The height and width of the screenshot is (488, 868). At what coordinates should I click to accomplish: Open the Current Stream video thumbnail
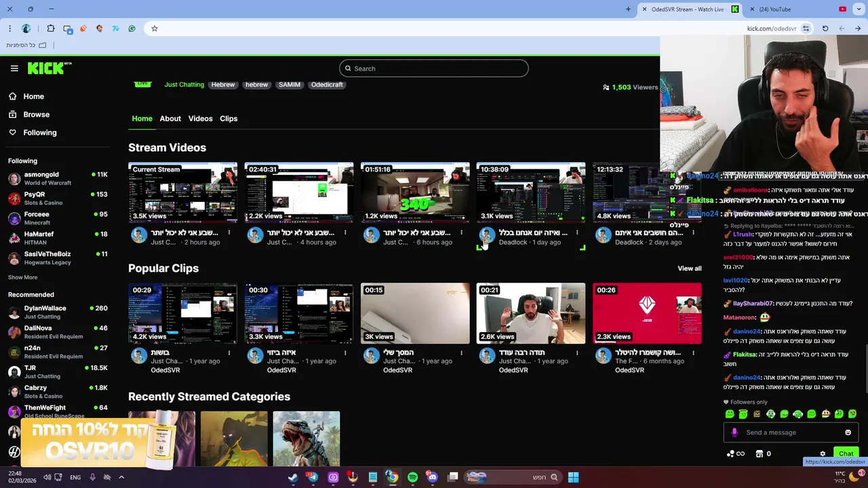182,192
